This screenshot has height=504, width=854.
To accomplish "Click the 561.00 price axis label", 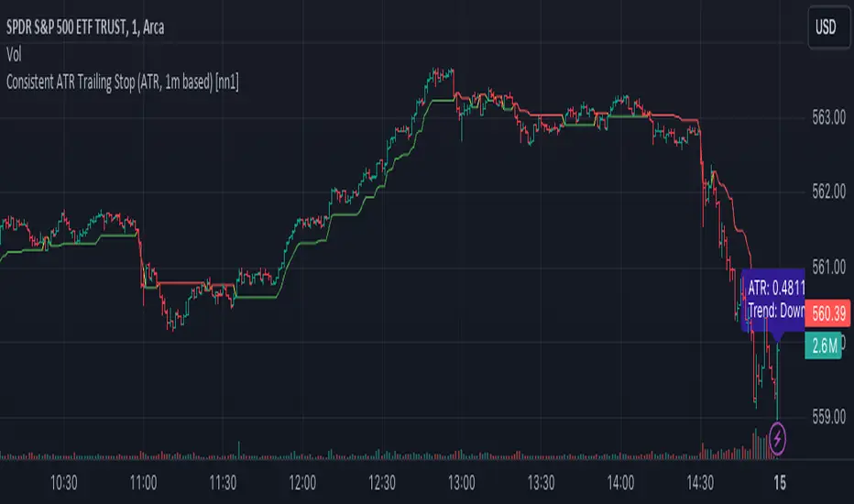I will pyautogui.click(x=828, y=267).
